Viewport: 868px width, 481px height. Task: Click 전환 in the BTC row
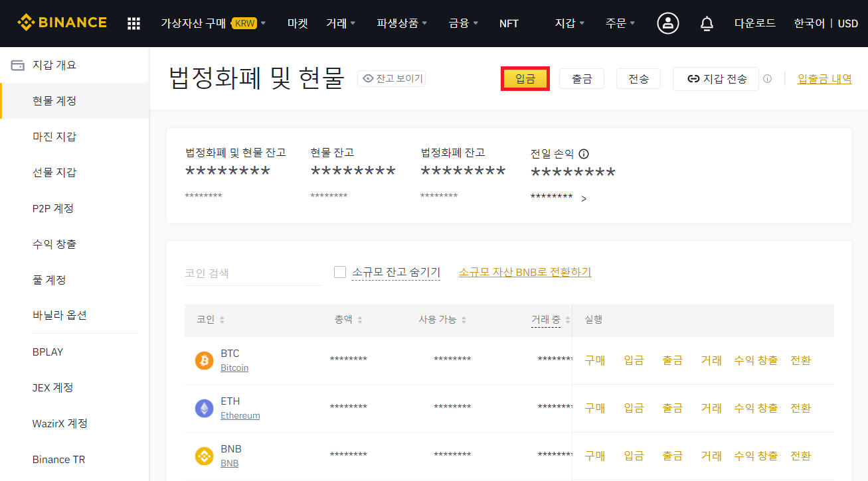(801, 360)
